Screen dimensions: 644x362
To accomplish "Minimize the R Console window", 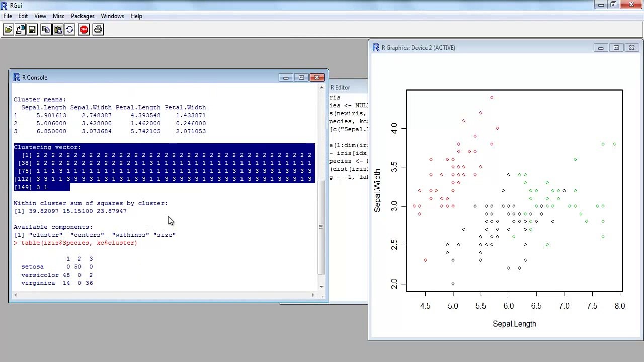I will pyautogui.click(x=286, y=77).
